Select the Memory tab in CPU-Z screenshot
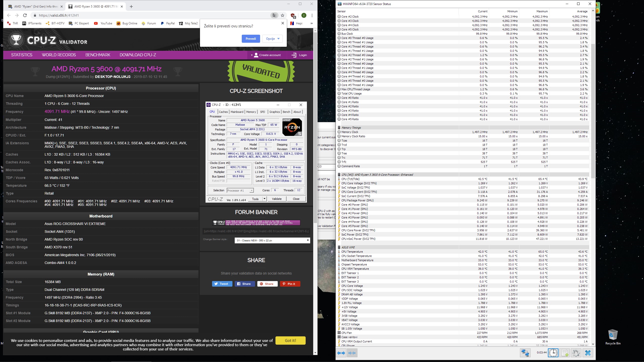This screenshot has height=362, width=644. pos(251,112)
